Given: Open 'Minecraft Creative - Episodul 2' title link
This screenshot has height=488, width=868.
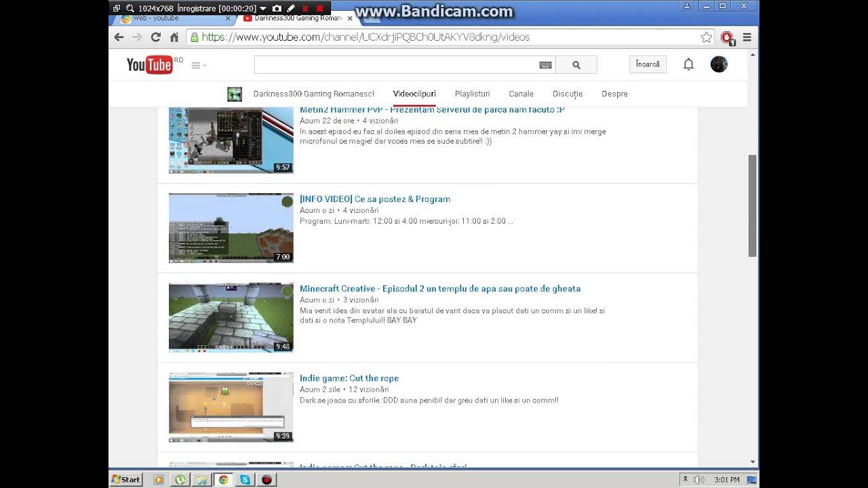Looking at the screenshot, I should click(440, 289).
